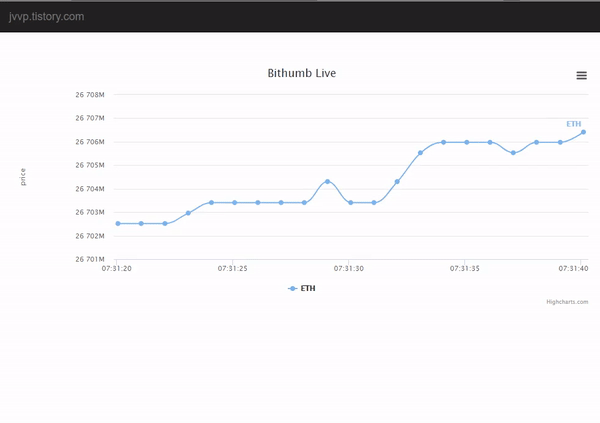600x423 pixels.
Task: Toggle ETH series in the legend
Action: point(302,288)
